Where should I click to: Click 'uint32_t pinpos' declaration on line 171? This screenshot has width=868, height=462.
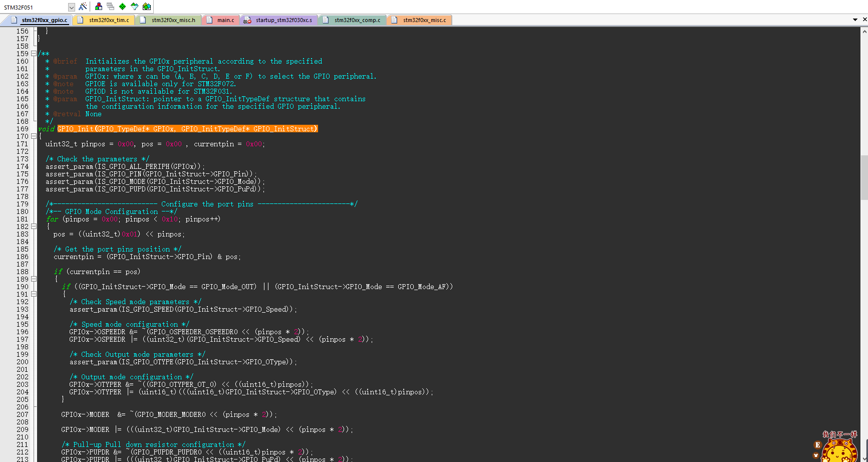75,144
